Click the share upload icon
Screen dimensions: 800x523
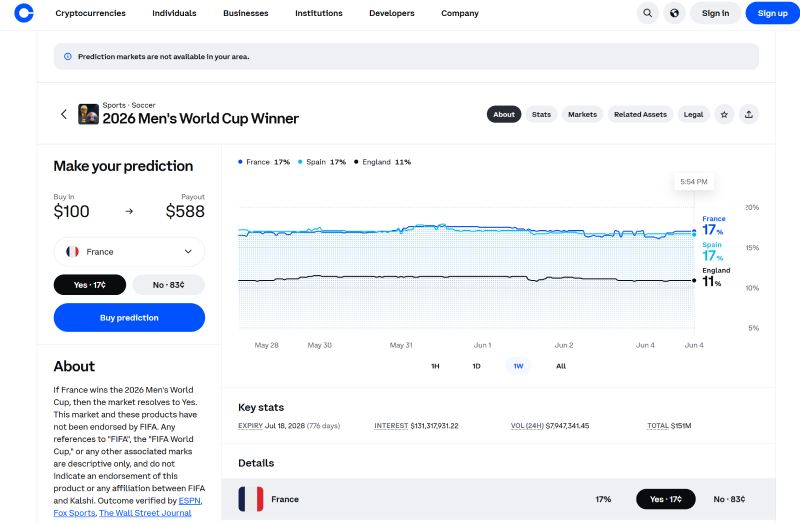pyautogui.click(x=748, y=114)
